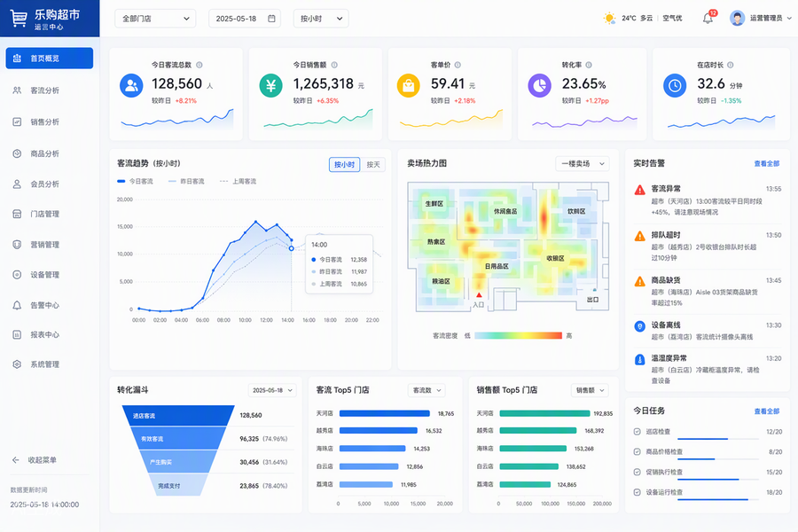This screenshot has height=532, width=798.
Task: Click the purple pie chart icon
Action: tap(539, 85)
